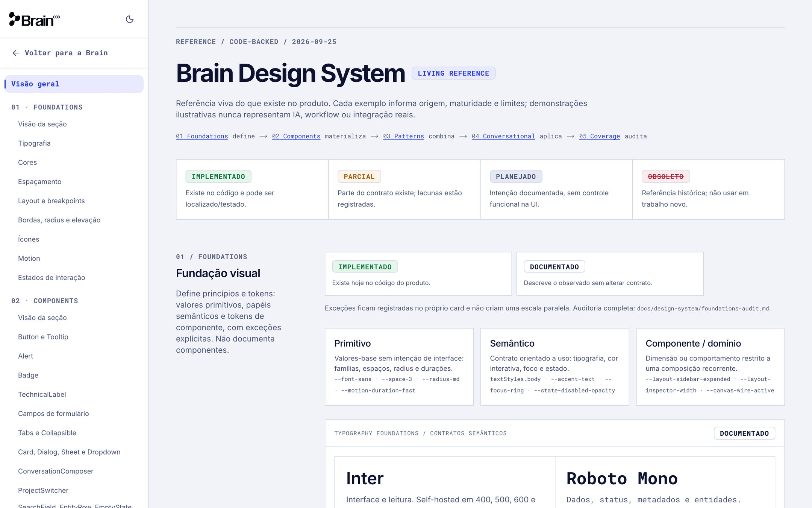This screenshot has height=508, width=812.
Task: Click the Brain logo in the sidebar
Action: point(34,19)
